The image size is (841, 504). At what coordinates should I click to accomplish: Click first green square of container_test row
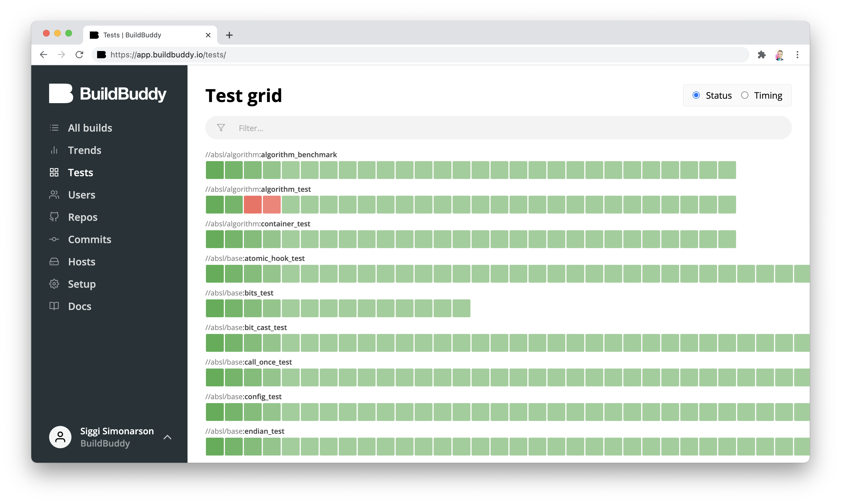point(215,239)
